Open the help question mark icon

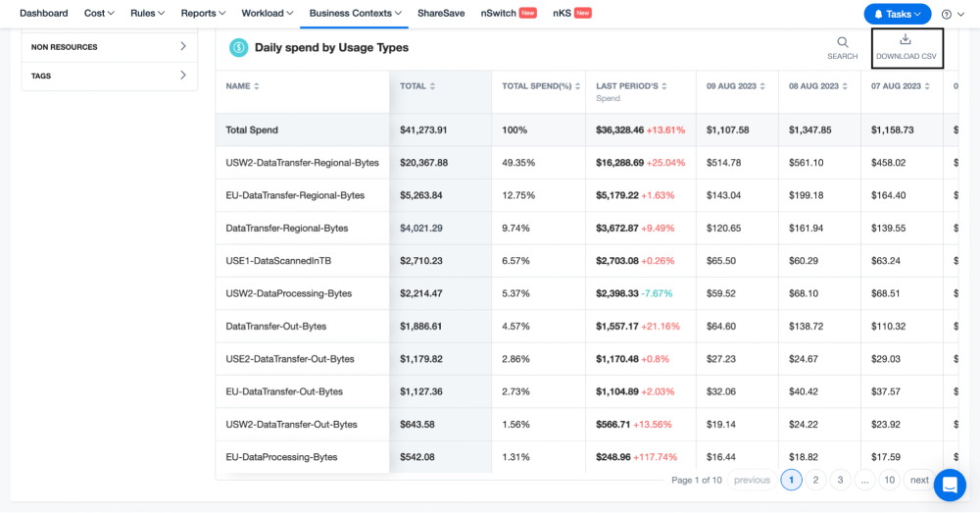[947, 15]
